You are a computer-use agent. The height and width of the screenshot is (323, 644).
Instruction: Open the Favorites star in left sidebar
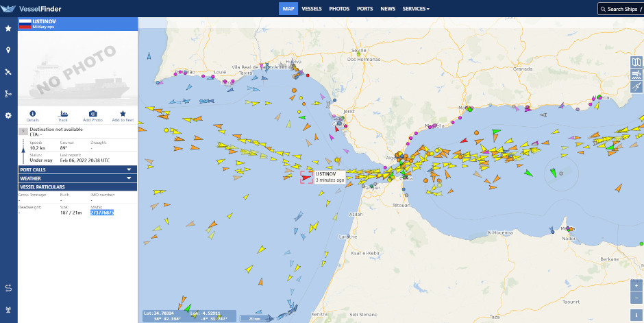pos(8,28)
